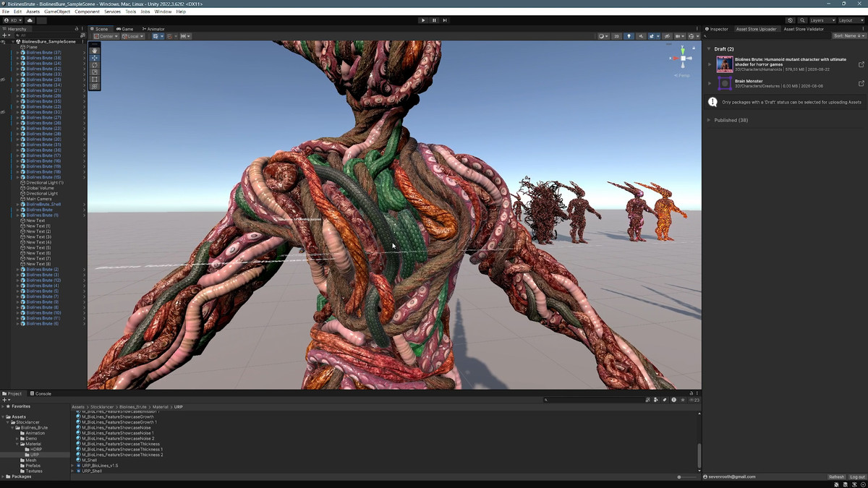Screen dimensions: 868x488
Task: Toggle Persp projection label on gizmo
Action: [x=682, y=75]
